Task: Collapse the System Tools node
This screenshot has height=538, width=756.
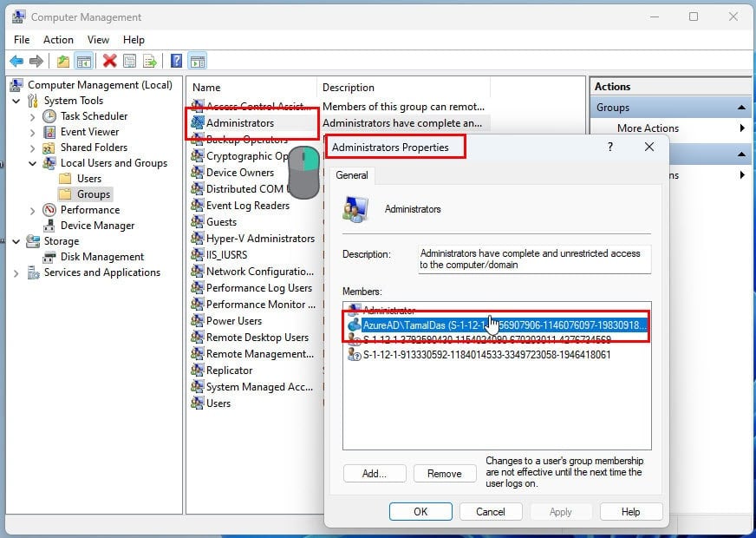Action: pyautogui.click(x=16, y=101)
